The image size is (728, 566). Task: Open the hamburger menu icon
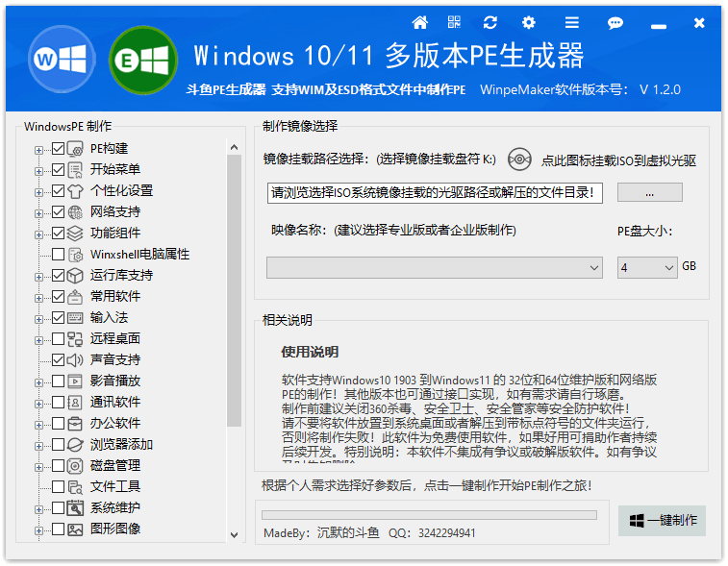(572, 22)
